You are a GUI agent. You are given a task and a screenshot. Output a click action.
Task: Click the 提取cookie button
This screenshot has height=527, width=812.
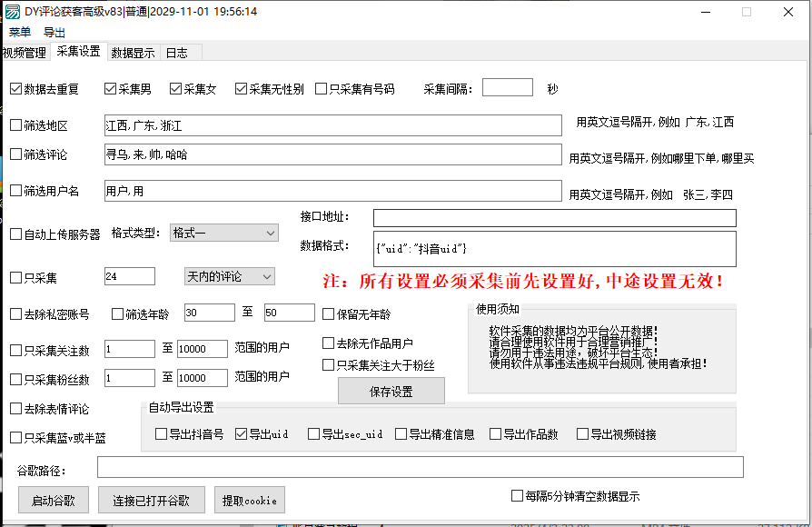coord(250,500)
